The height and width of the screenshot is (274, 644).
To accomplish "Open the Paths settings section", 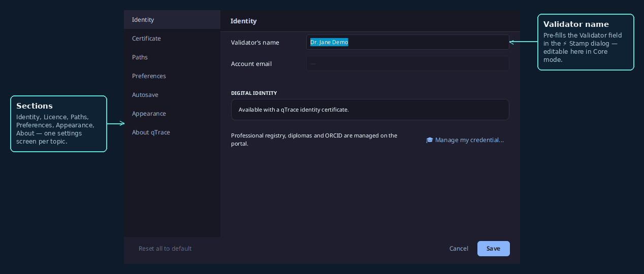I will 172,57.
